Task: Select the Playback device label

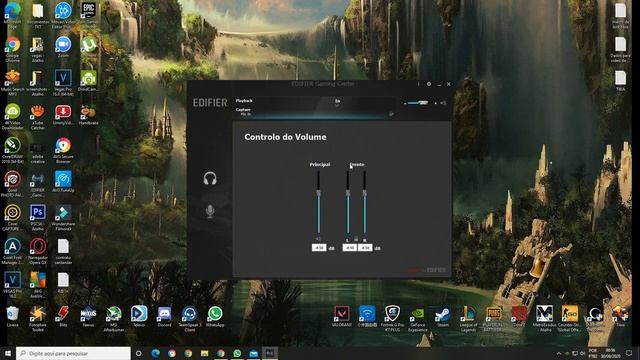Action: (244, 100)
